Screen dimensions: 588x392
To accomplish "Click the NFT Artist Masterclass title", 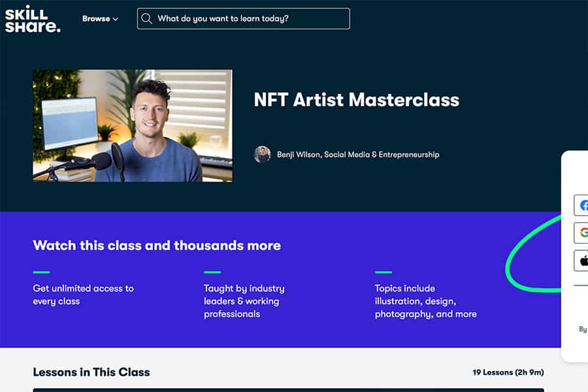I will (356, 100).
